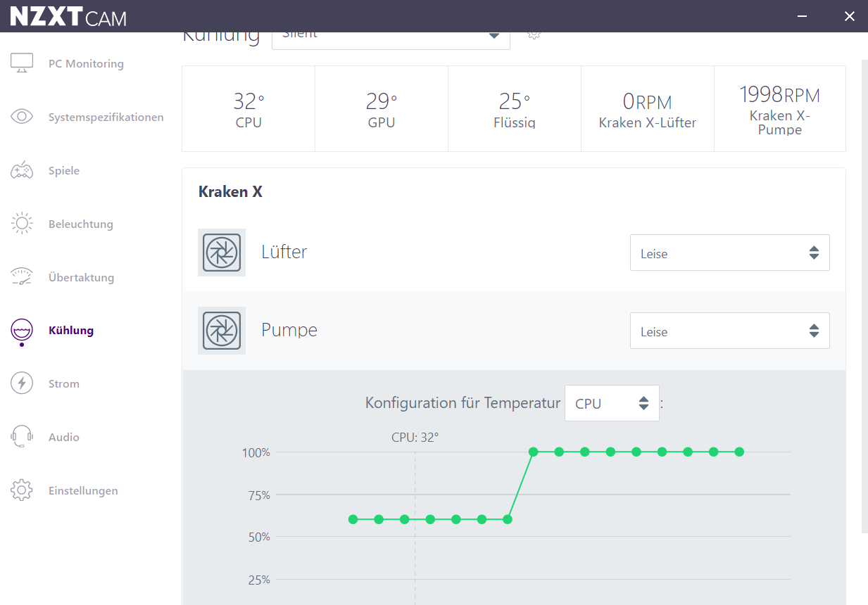This screenshot has height=605, width=868.
Task: Click the CPU temperature tile showing 32°
Action: 249,109
